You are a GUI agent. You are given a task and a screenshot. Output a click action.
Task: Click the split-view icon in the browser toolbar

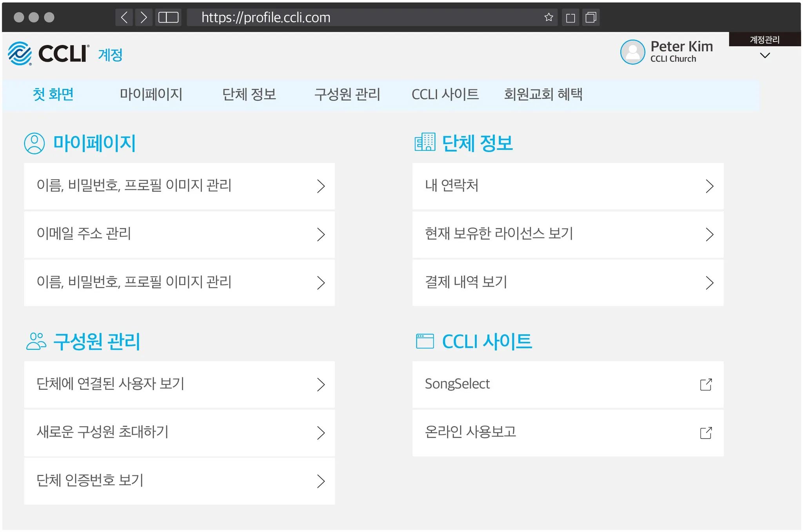point(168,17)
